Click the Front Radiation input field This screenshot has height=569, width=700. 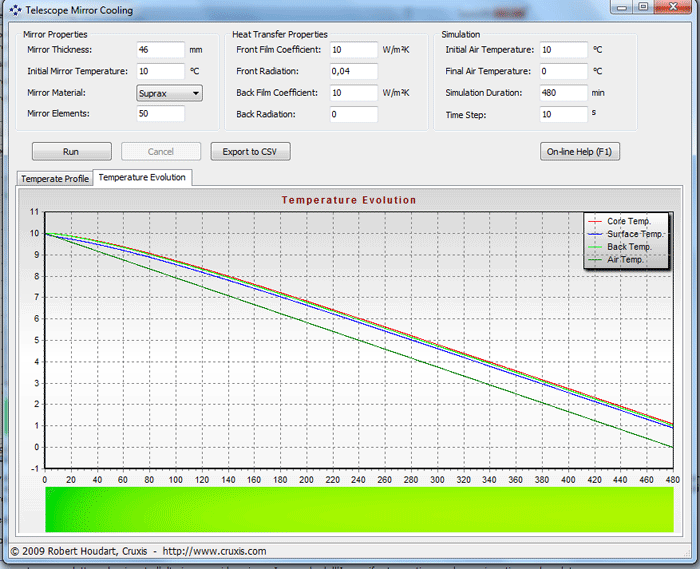click(x=354, y=71)
